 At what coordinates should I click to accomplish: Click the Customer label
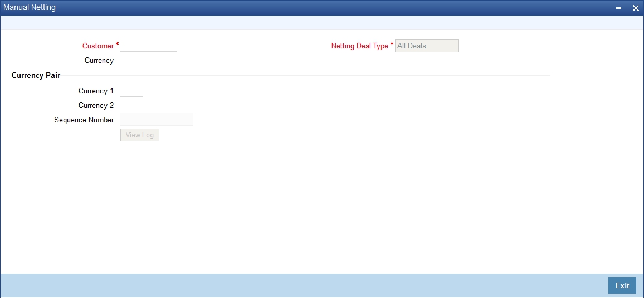97,46
